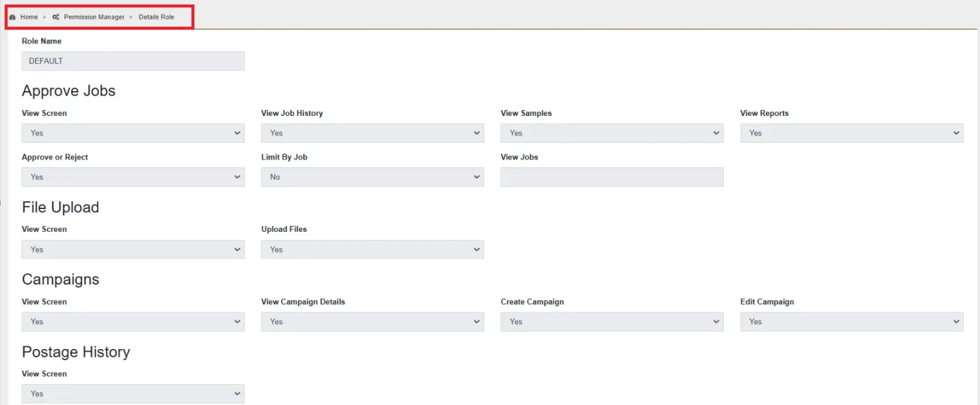Open the View Samples dropdown
980x405 pixels.
612,133
